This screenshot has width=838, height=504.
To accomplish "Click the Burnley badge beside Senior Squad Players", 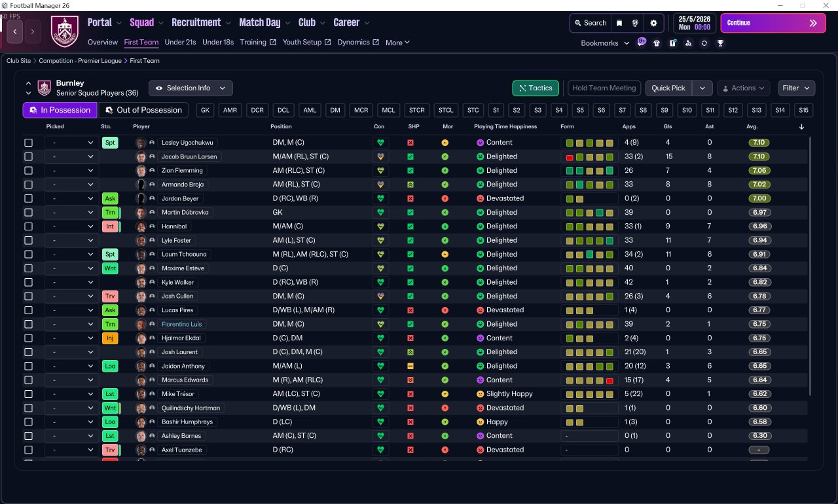I will (x=44, y=88).
